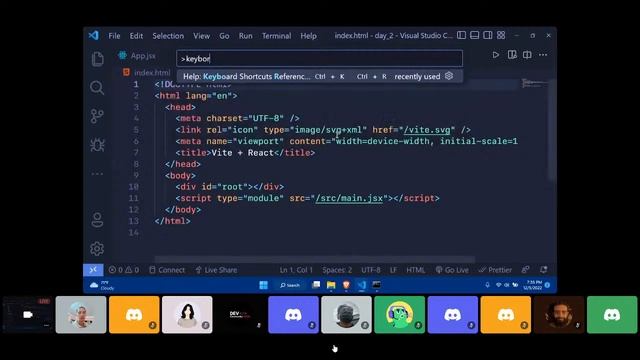This screenshot has height=360, width=640.
Task: Start a Live Share session
Action: tap(216, 270)
